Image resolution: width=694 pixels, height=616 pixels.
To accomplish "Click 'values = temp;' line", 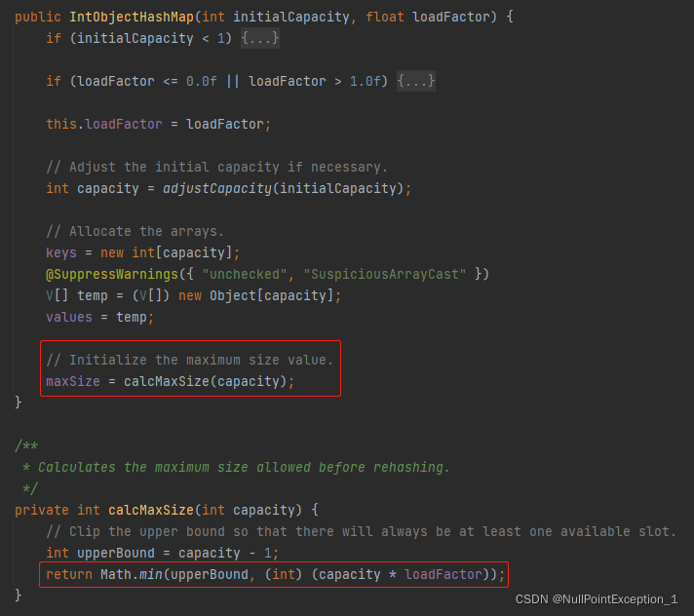I will tap(100, 318).
